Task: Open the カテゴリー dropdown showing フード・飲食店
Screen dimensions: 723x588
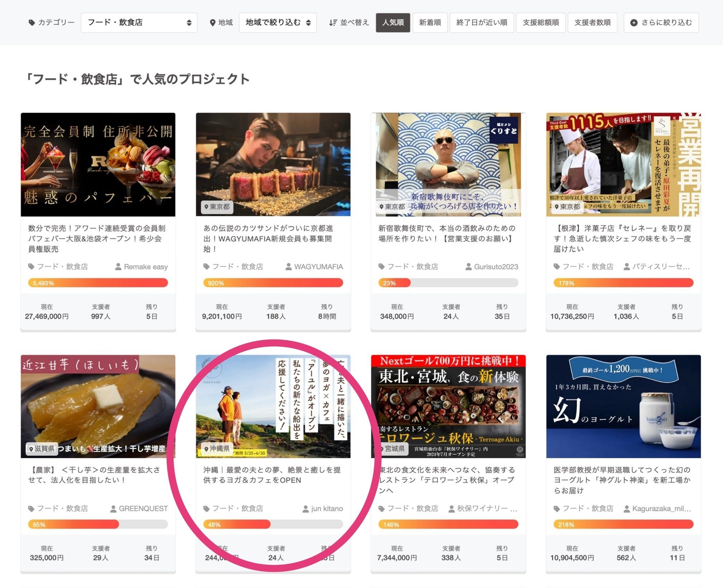Action: 139,23
